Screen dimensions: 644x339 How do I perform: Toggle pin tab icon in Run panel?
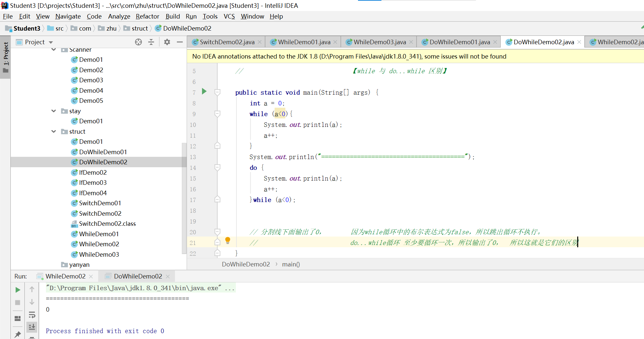tap(18, 334)
